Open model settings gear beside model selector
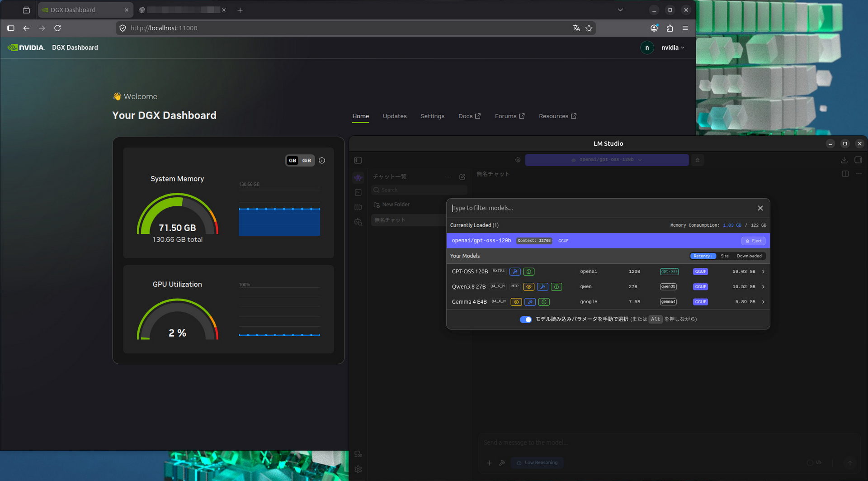 click(x=518, y=160)
